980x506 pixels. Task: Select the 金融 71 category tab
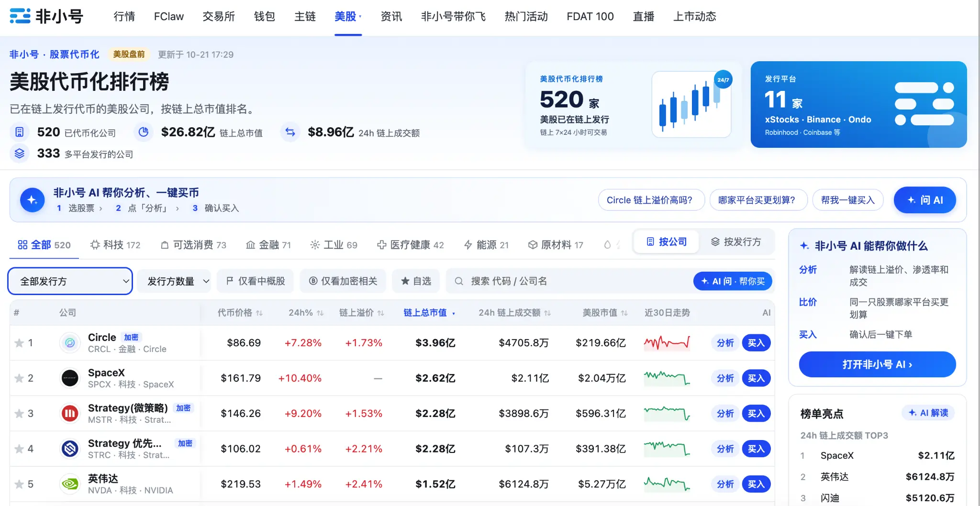[x=268, y=245]
